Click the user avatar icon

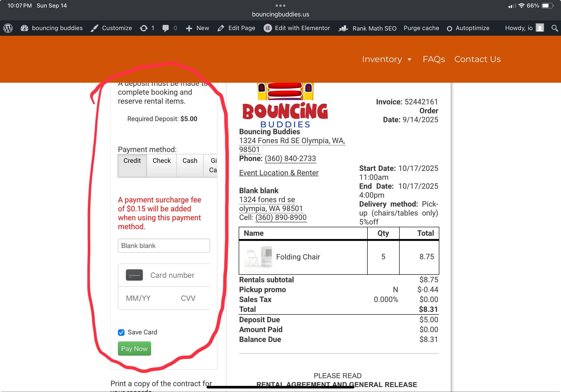click(x=540, y=28)
